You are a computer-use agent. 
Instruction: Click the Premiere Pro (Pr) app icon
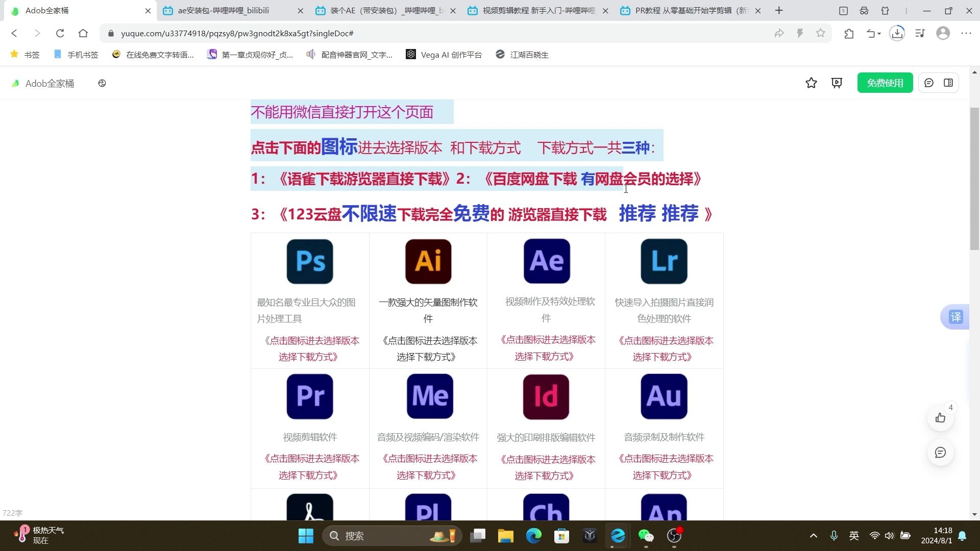(310, 396)
